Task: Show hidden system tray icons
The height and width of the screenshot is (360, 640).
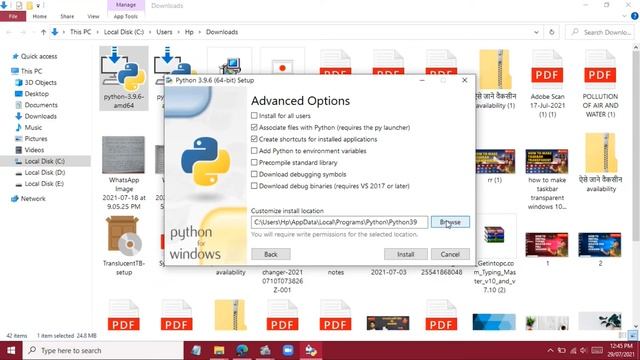Action: click(550, 350)
